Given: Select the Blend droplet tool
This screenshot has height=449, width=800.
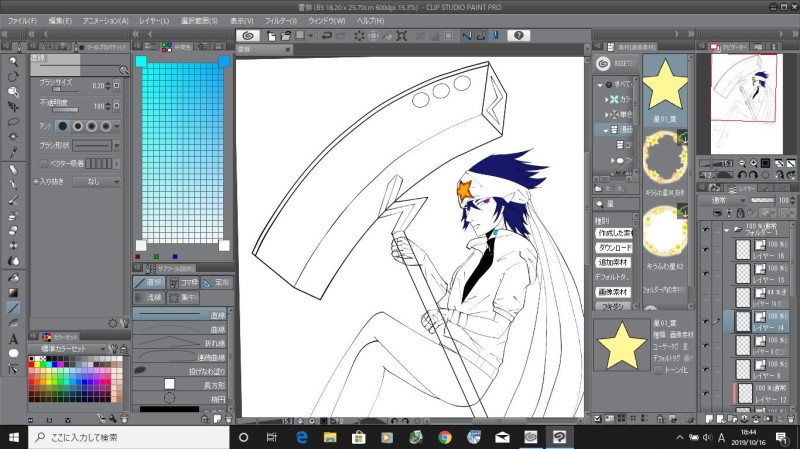Looking at the screenshot, I should pos(13,261).
